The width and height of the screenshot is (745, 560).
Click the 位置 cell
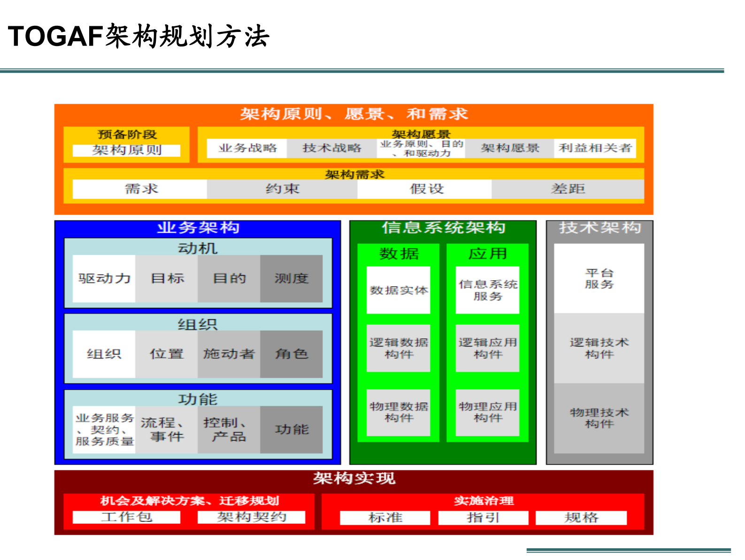167,354
